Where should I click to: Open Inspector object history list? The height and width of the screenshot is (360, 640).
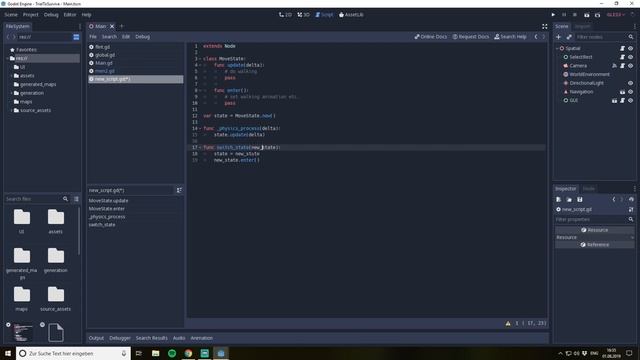631,200
